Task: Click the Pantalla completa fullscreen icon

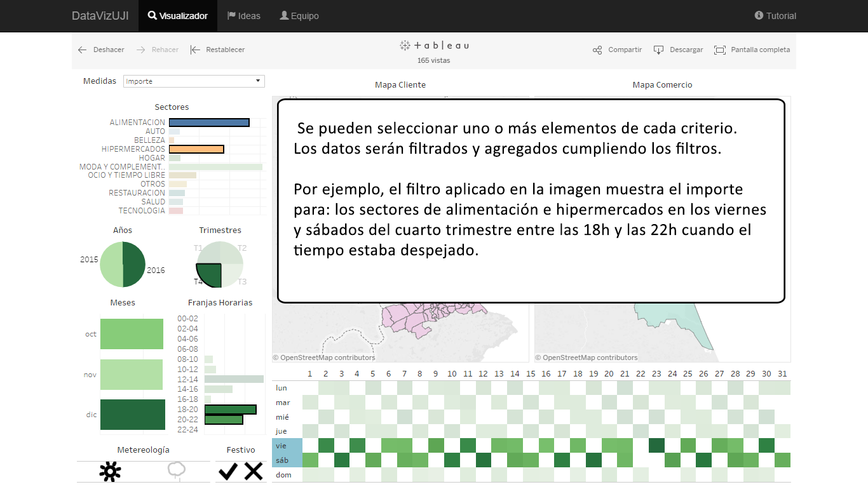Action: coord(720,50)
